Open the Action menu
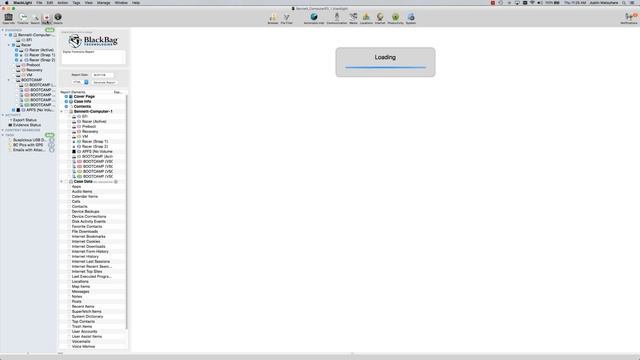The height and width of the screenshot is (360, 640). click(62, 3)
